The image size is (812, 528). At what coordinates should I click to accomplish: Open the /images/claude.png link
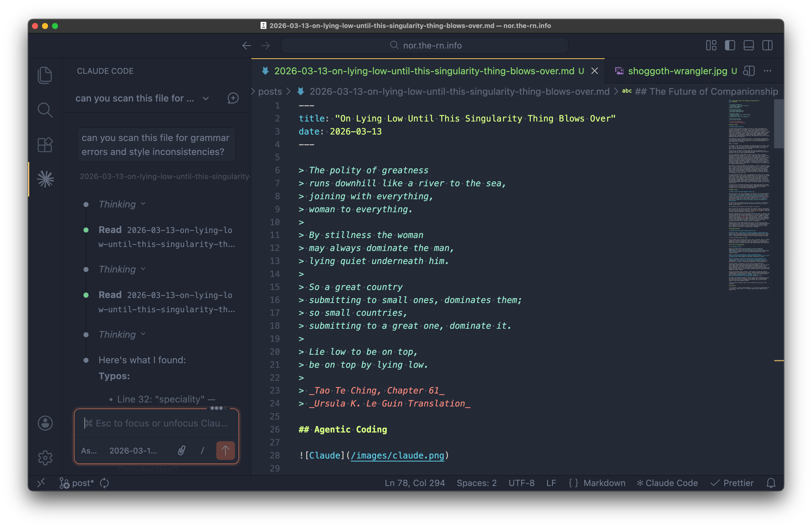tap(397, 455)
